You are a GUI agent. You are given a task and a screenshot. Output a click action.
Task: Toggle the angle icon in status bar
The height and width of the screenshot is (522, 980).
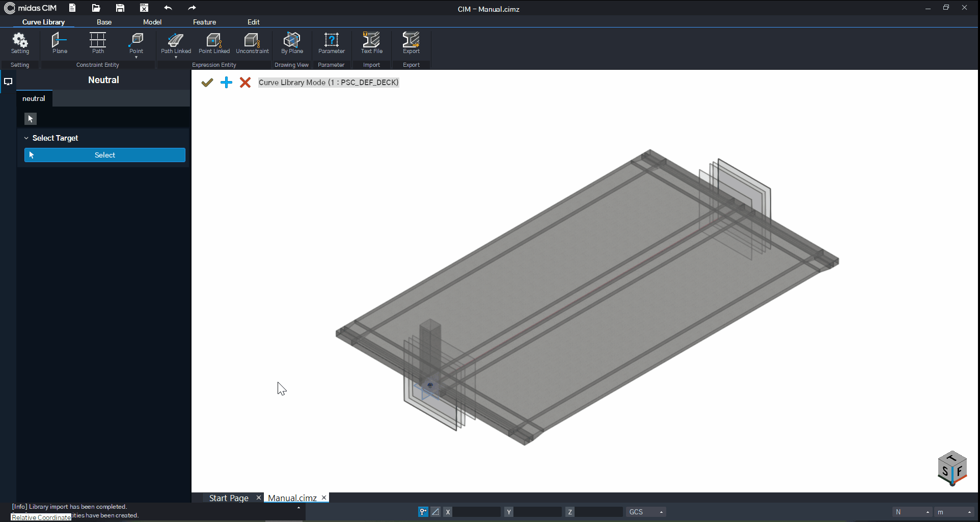coord(435,512)
